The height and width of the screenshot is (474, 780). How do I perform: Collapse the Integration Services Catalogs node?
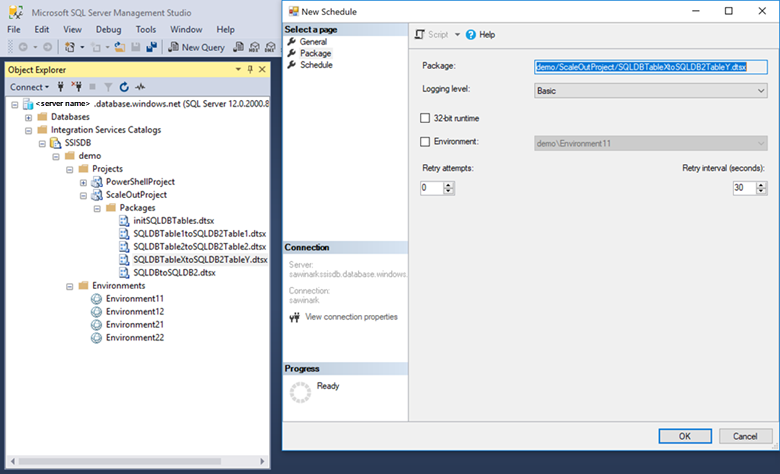point(28,130)
